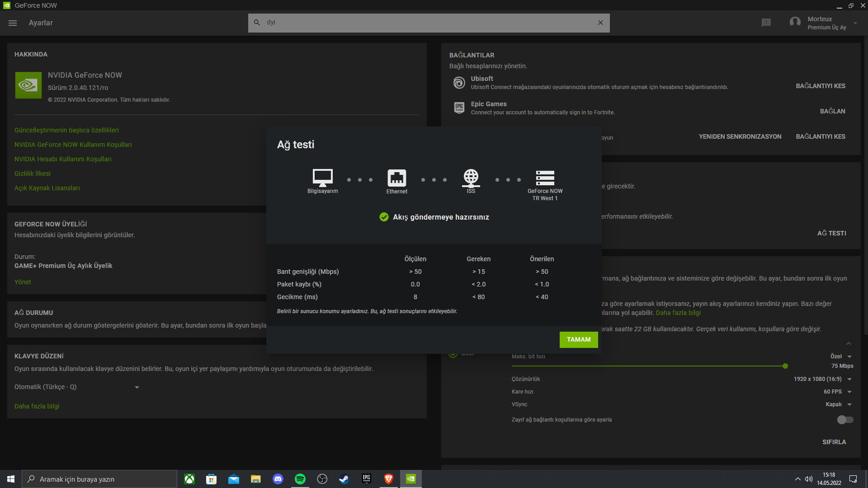Viewport: 868px width, 488px height.
Task: Click the max bit rate slider handle
Action: 785,366
